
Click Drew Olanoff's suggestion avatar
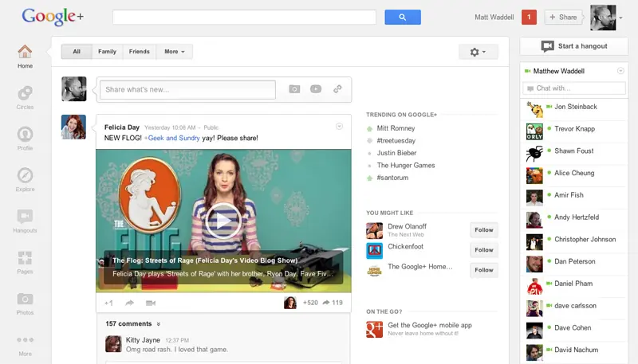pos(374,230)
